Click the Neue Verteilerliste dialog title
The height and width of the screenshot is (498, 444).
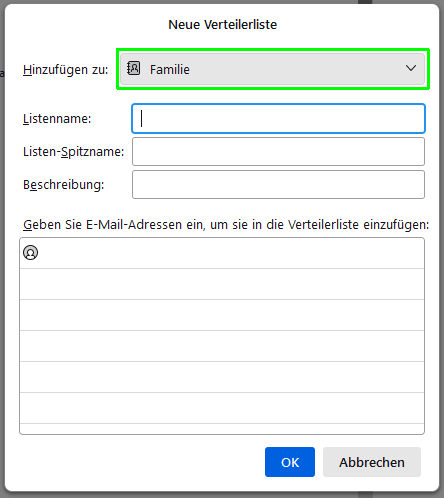[222, 25]
